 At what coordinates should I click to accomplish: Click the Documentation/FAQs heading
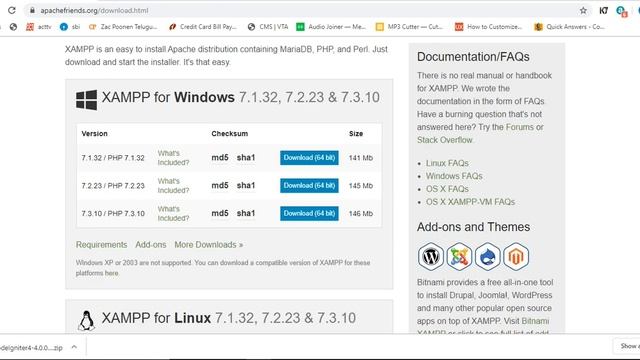[473, 57]
